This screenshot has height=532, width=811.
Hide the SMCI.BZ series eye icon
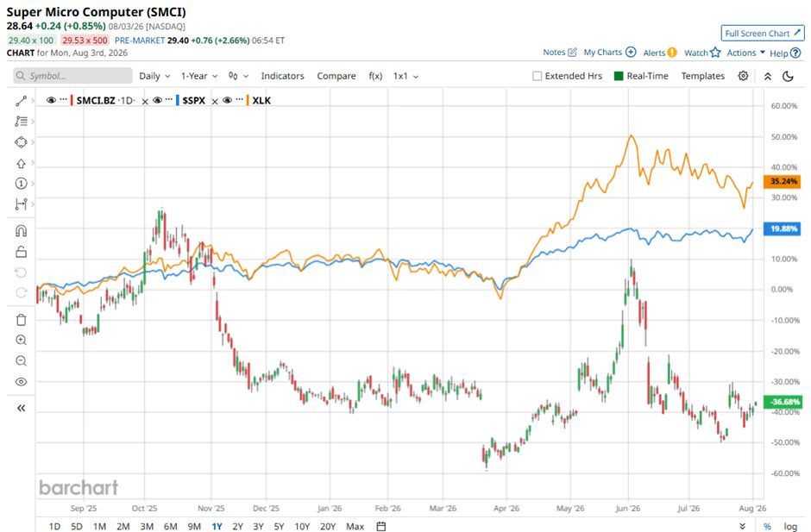tap(51, 100)
